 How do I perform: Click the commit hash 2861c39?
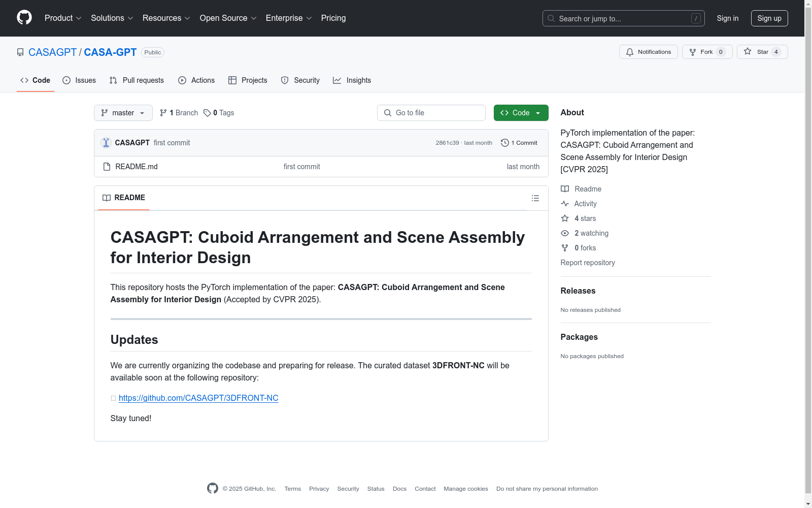tap(447, 143)
